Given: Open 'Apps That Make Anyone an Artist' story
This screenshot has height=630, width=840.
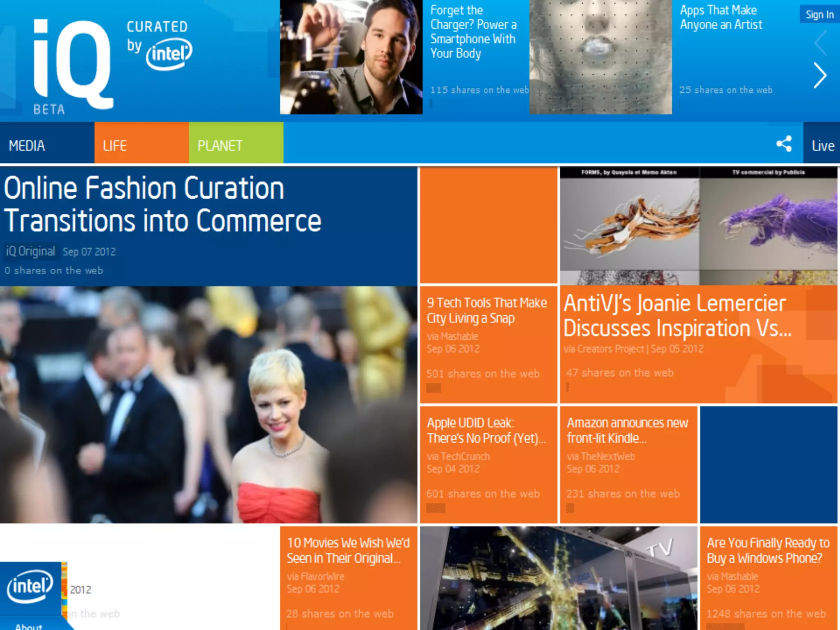Looking at the screenshot, I should [721, 17].
